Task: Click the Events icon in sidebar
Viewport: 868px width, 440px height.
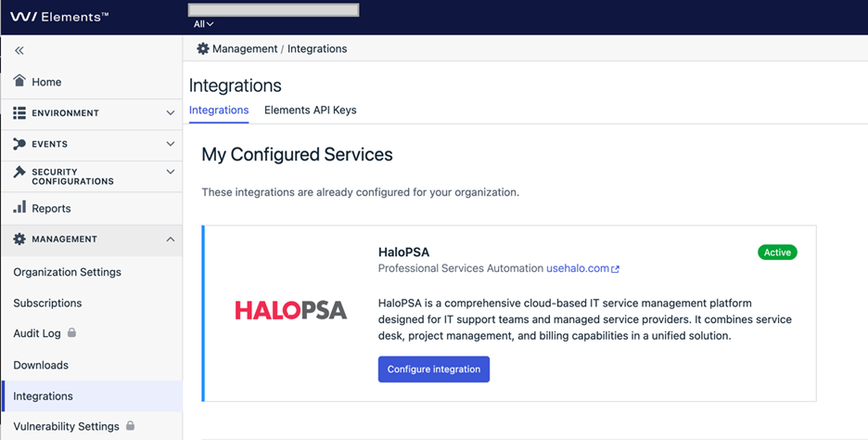Action: (x=19, y=144)
